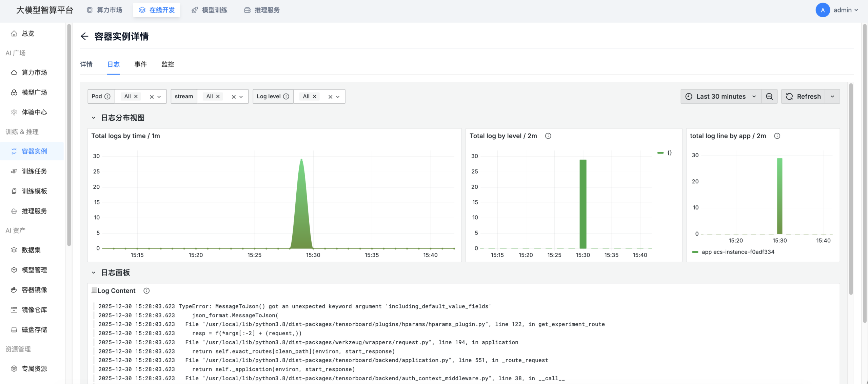Click info icon next to Log Content
The height and width of the screenshot is (384, 868).
pos(146,291)
